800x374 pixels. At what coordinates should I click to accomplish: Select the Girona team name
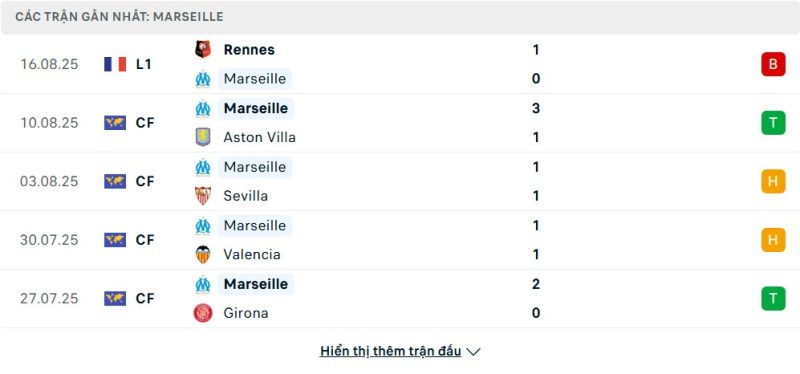246,313
